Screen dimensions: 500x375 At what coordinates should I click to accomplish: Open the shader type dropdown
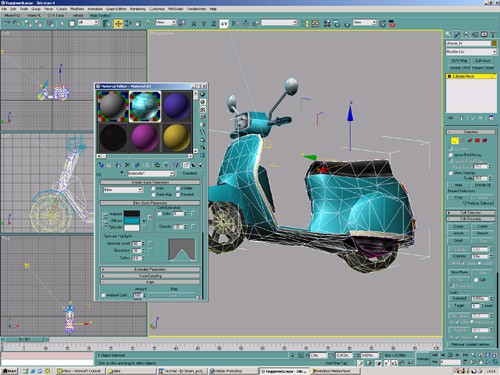pyautogui.click(x=123, y=190)
